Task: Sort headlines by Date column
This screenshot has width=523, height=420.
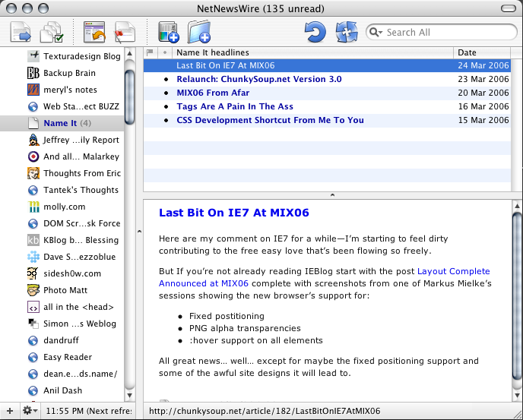Action: [x=482, y=52]
